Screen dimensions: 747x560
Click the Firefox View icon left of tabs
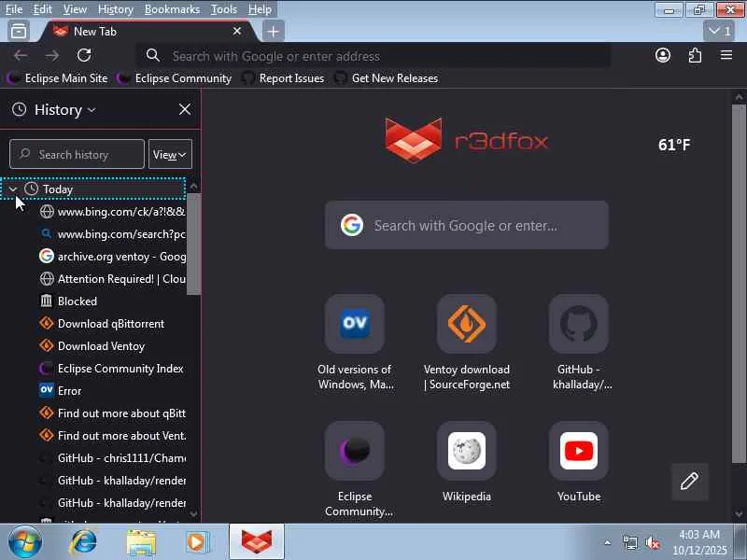19,31
